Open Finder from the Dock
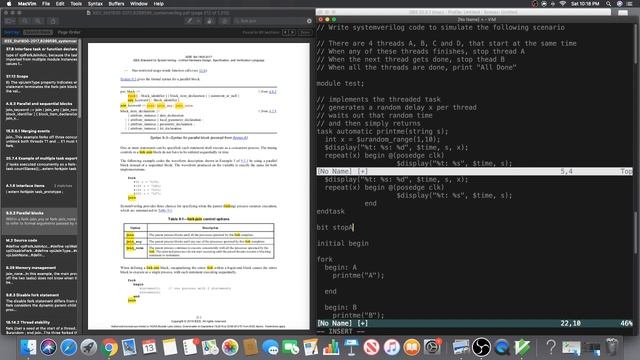This screenshot has width=640, height=360. 28,347
